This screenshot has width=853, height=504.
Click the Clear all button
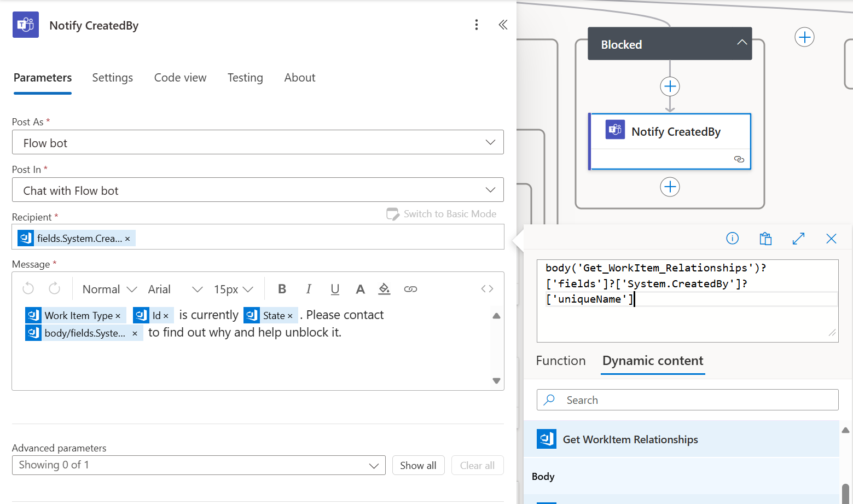pos(477,465)
